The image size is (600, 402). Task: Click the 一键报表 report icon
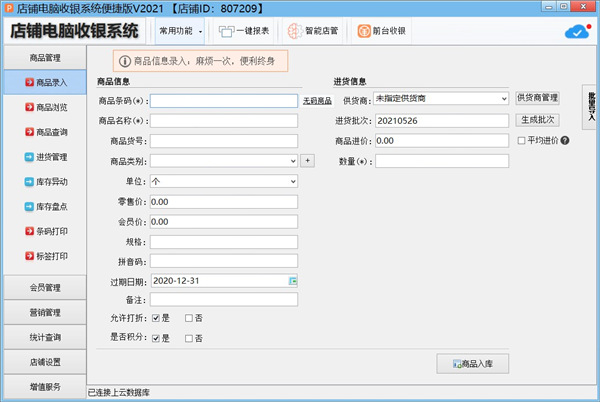coord(226,31)
